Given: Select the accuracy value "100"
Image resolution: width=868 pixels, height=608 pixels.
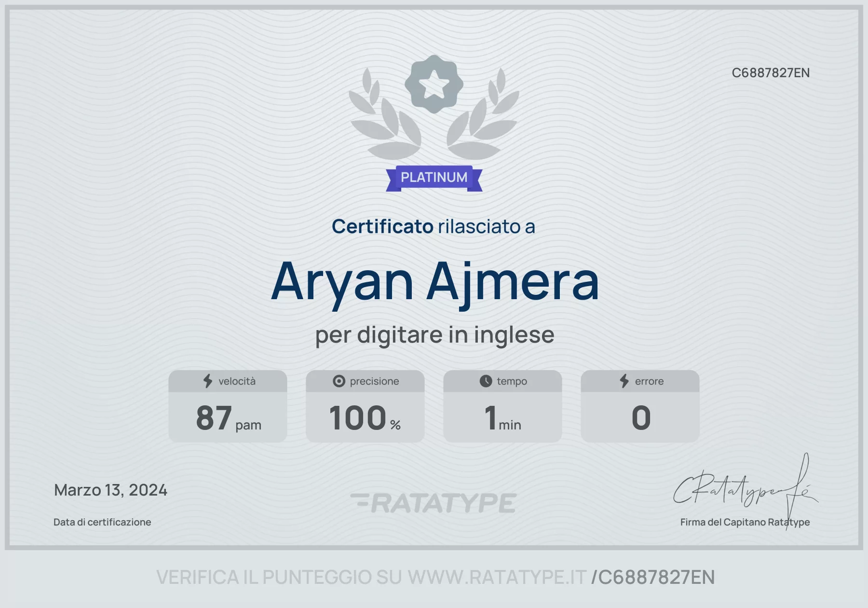Looking at the screenshot, I should pos(358,418).
